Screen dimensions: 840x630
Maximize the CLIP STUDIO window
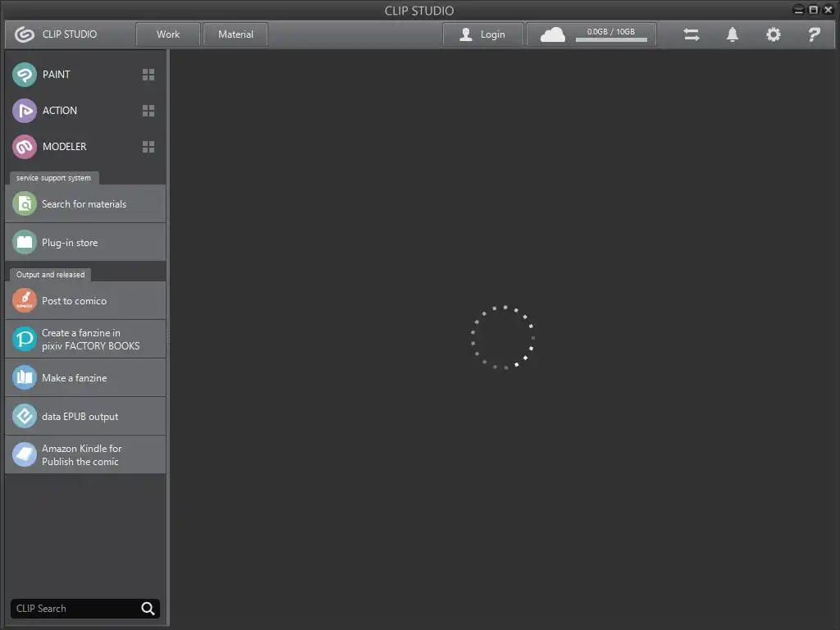pyautogui.click(x=813, y=10)
